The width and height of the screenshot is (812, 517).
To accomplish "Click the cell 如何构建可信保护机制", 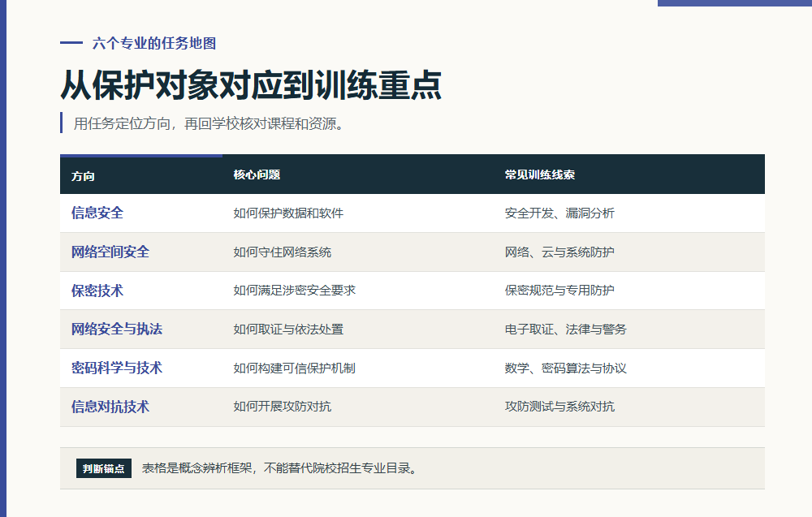I will 295,368.
